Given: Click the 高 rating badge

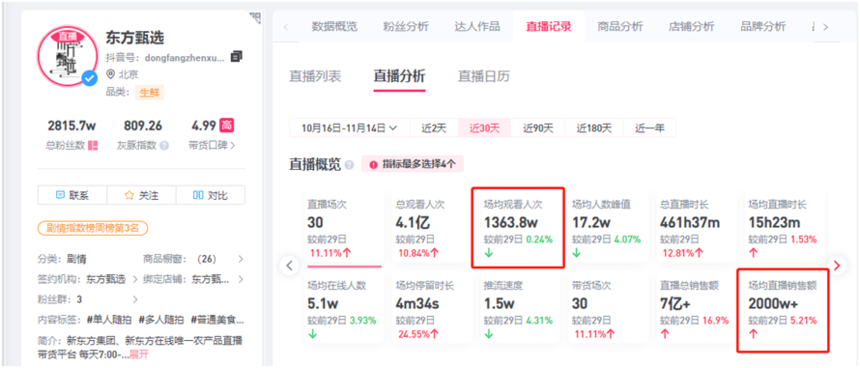Looking at the screenshot, I should coord(227,125).
